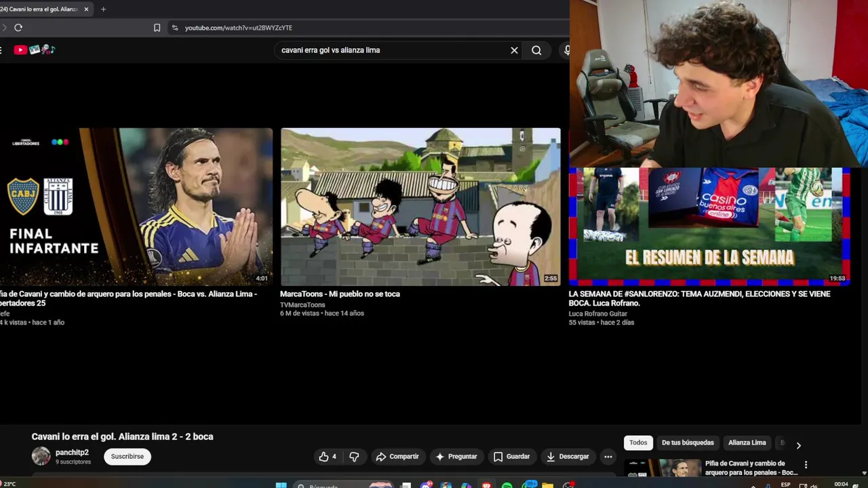868x488 pixels.
Task: Open site information icon beside the URL
Action: pyautogui.click(x=175, y=28)
